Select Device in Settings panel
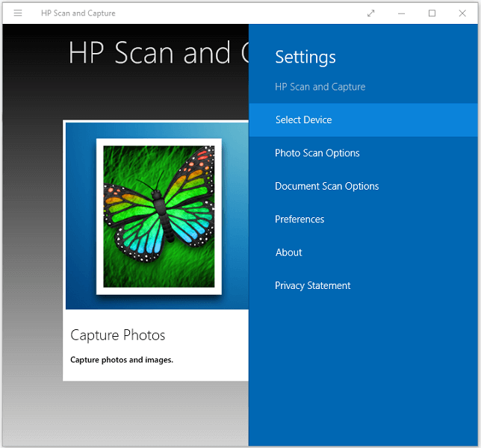Viewport: 481px width, 448px height. pos(363,120)
